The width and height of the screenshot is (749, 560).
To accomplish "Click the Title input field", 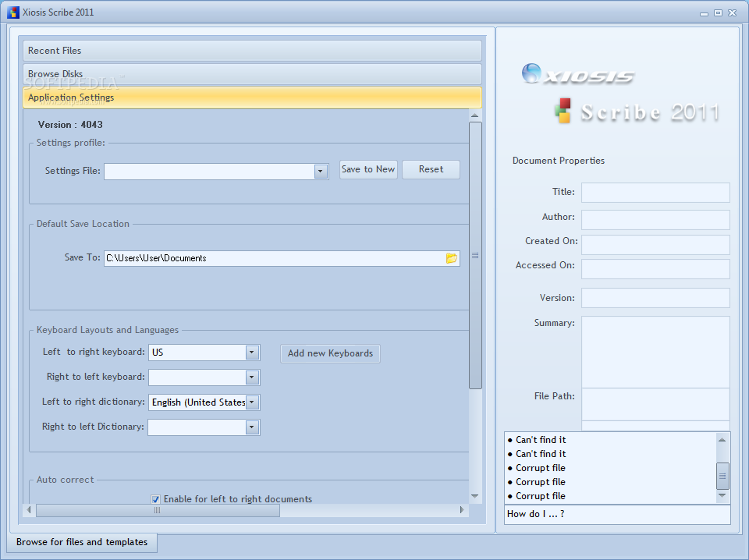I will 655,193.
